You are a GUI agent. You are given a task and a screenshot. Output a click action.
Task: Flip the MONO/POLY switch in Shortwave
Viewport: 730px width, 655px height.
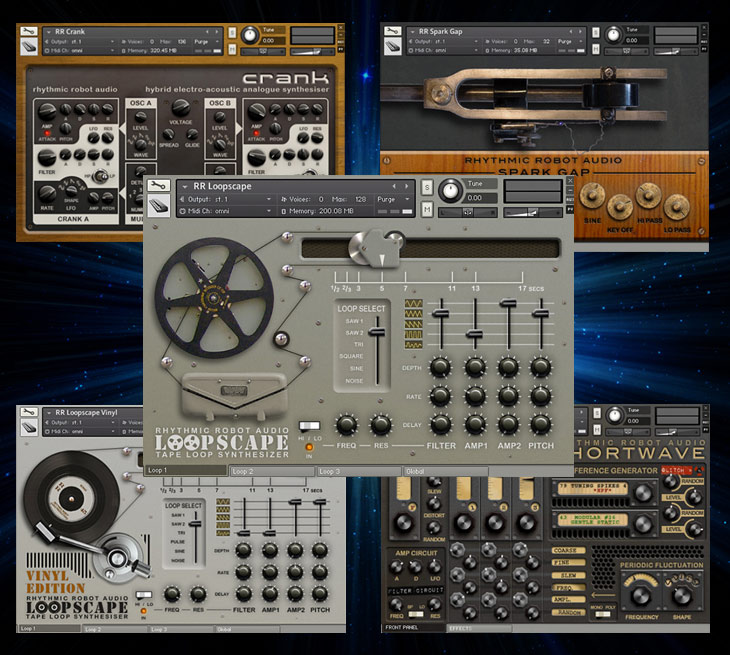pyautogui.click(x=602, y=614)
